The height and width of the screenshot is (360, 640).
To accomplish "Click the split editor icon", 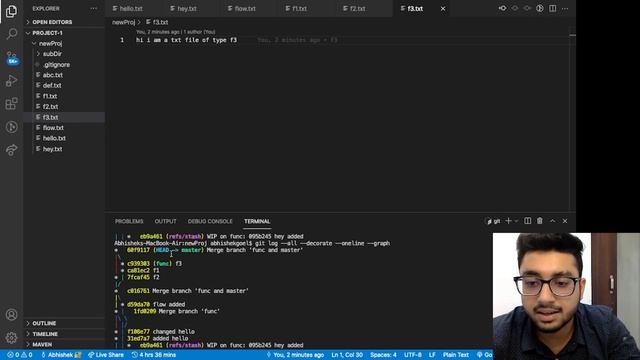I will click(552, 8).
